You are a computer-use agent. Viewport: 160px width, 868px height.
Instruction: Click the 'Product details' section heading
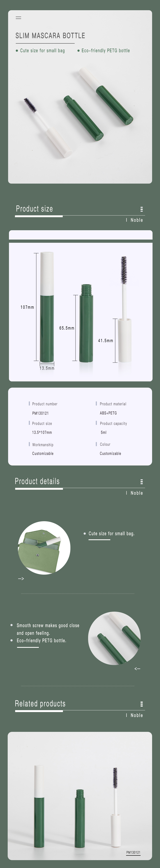pos(37,481)
